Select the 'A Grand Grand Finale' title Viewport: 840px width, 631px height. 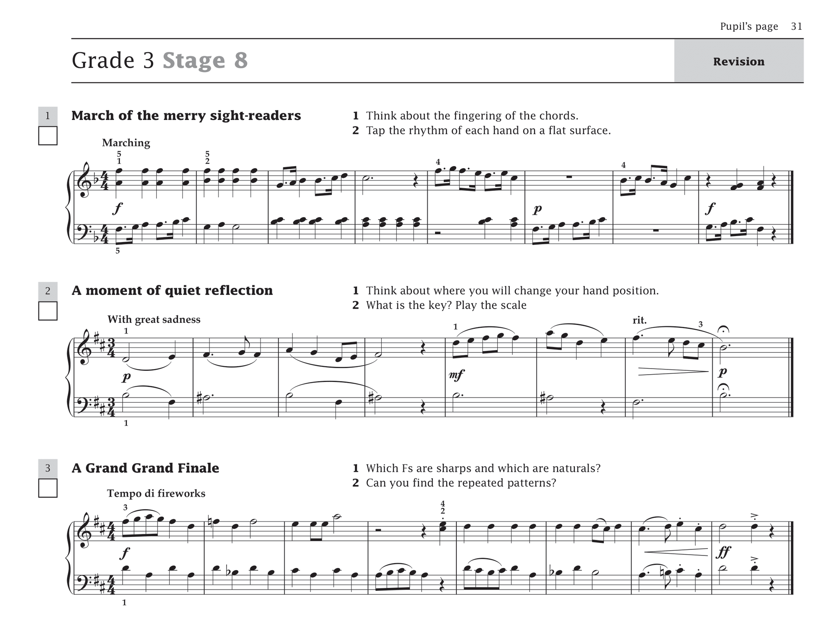145,468
